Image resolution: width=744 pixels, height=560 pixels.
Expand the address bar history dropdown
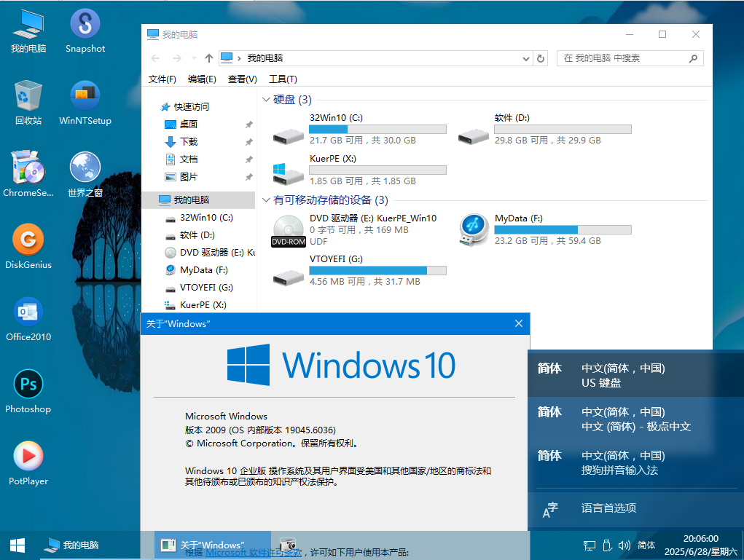click(525, 59)
